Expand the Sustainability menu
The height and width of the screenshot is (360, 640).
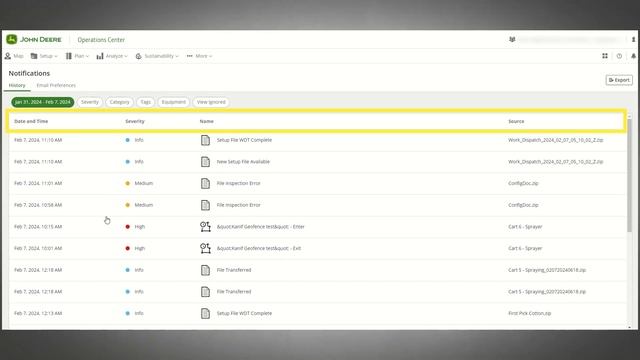[157, 56]
